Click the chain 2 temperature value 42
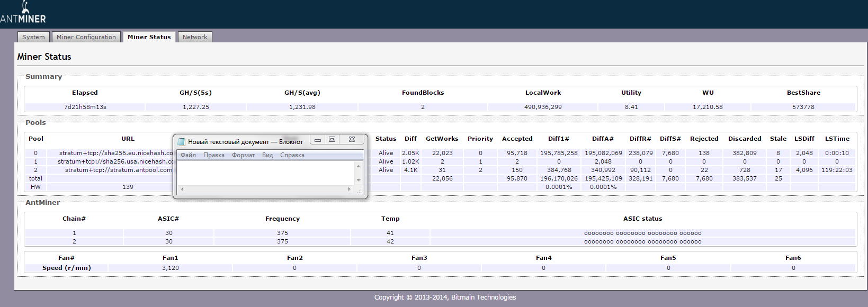This screenshot has height=307, width=868. coord(390,241)
